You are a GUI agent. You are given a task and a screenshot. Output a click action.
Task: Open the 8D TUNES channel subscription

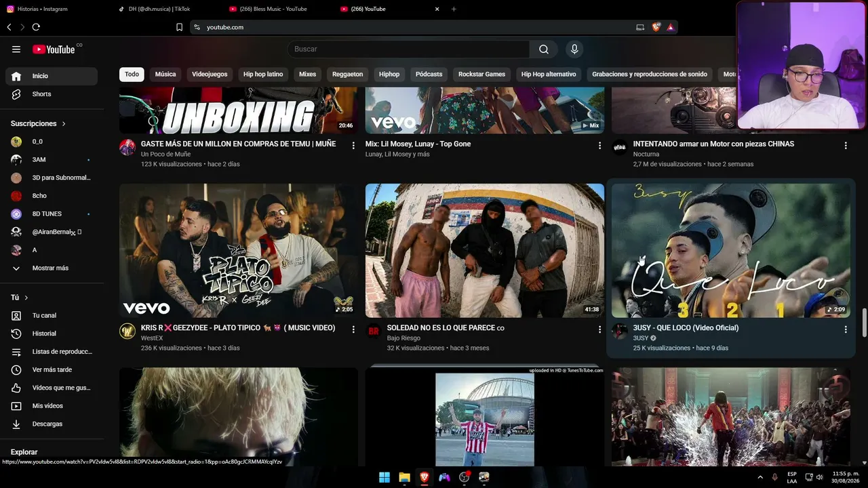coord(52,213)
